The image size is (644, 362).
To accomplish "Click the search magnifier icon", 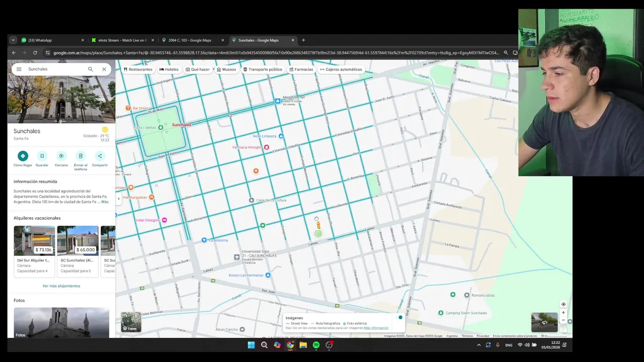I will [x=91, y=69].
